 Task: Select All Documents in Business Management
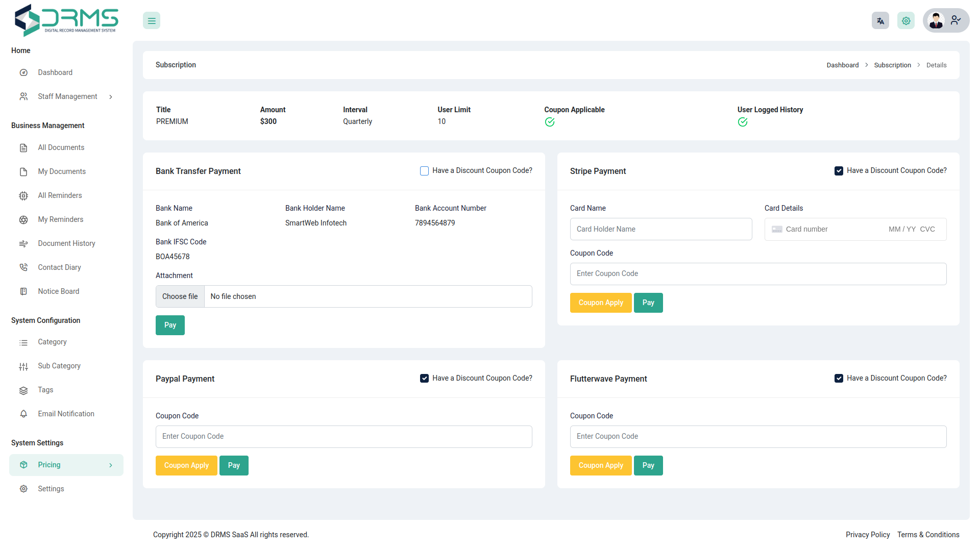61,147
